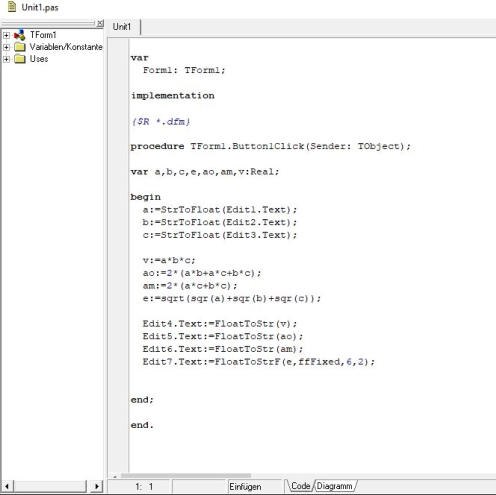Expand the Variablen/Konstanten node
Image resolution: width=496 pixels, height=495 pixels.
(x=6, y=47)
